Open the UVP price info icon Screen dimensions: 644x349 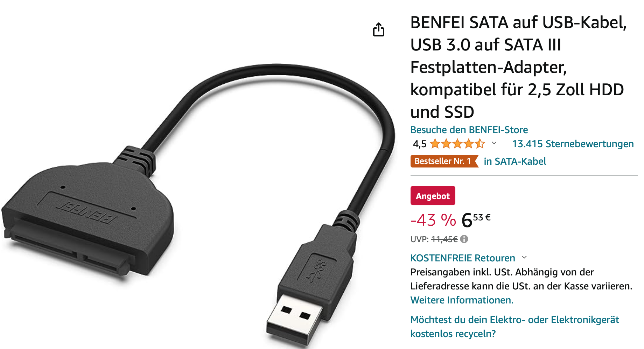coord(464,239)
